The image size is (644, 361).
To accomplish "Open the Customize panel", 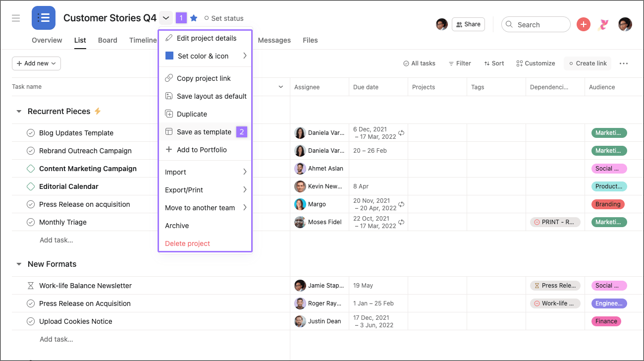I will (x=536, y=63).
